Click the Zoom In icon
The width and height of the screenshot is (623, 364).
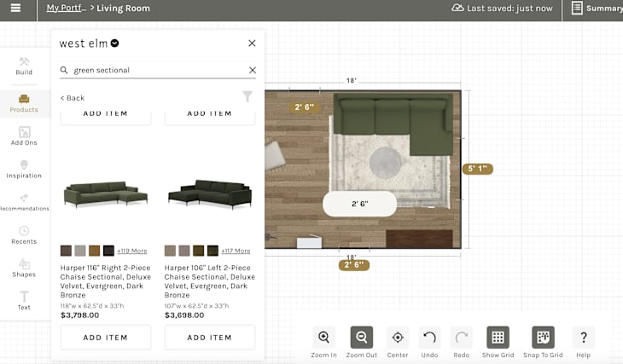[x=323, y=338]
